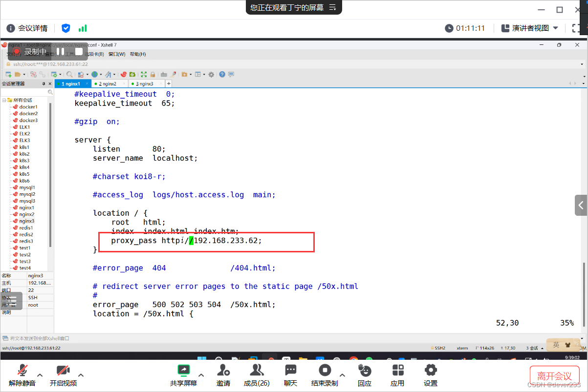Open meeting details
588x392 pixels.
[x=27, y=28]
